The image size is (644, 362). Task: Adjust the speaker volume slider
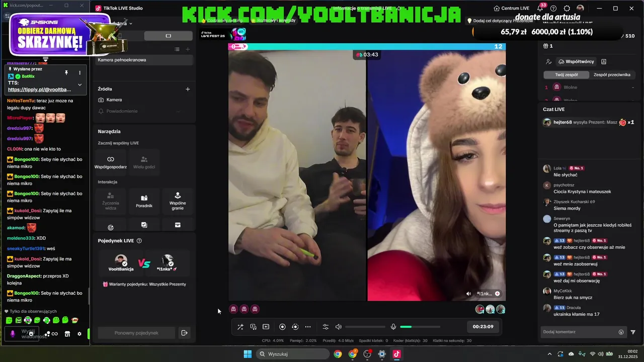365,327
